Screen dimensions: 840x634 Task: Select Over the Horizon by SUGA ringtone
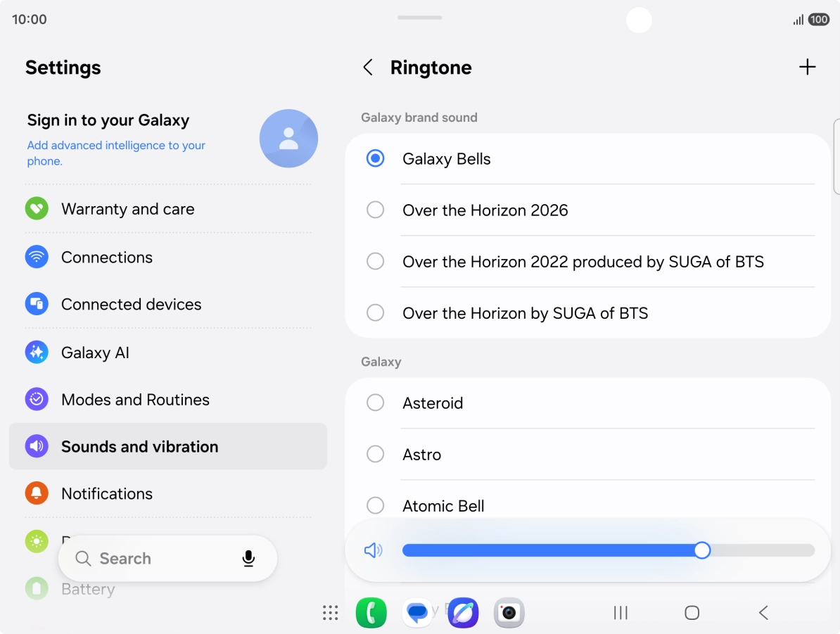587,313
